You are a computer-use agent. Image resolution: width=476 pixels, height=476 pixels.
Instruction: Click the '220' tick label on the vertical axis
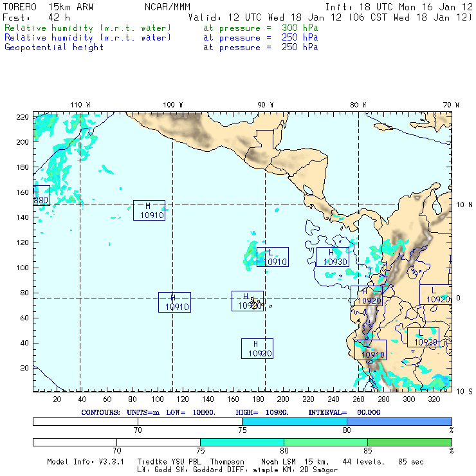[x=23, y=117]
